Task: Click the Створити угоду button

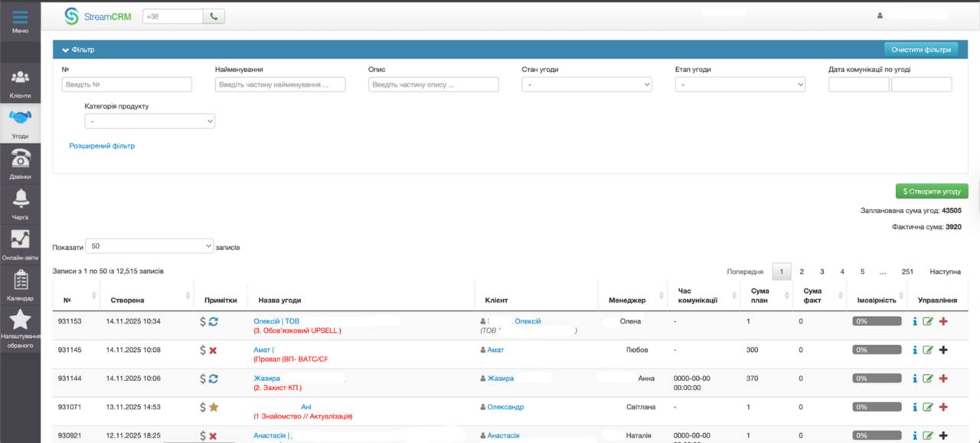Action: pos(932,191)
